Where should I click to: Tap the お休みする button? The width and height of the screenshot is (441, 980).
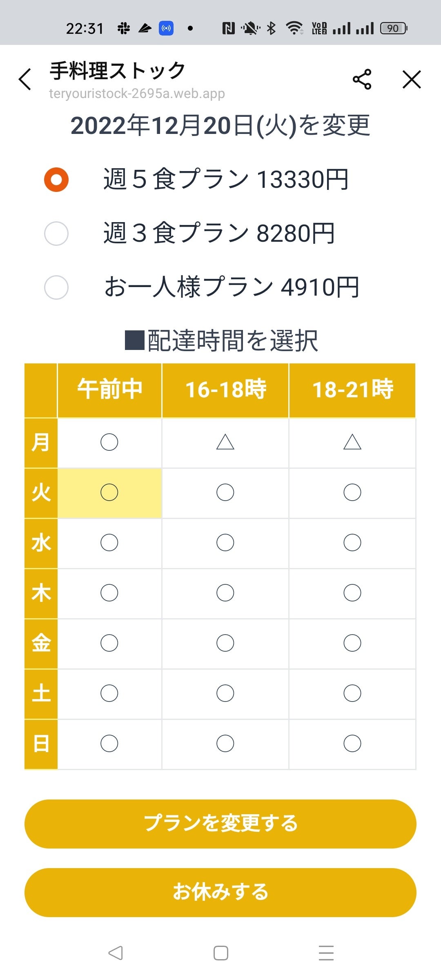pos(220,893)
